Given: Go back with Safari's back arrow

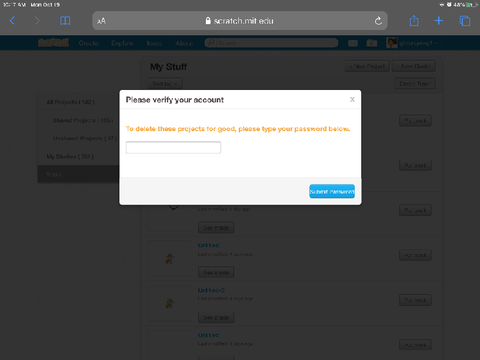Looking at the screenshot, I should pyautogui.click(x=13, y=21).
